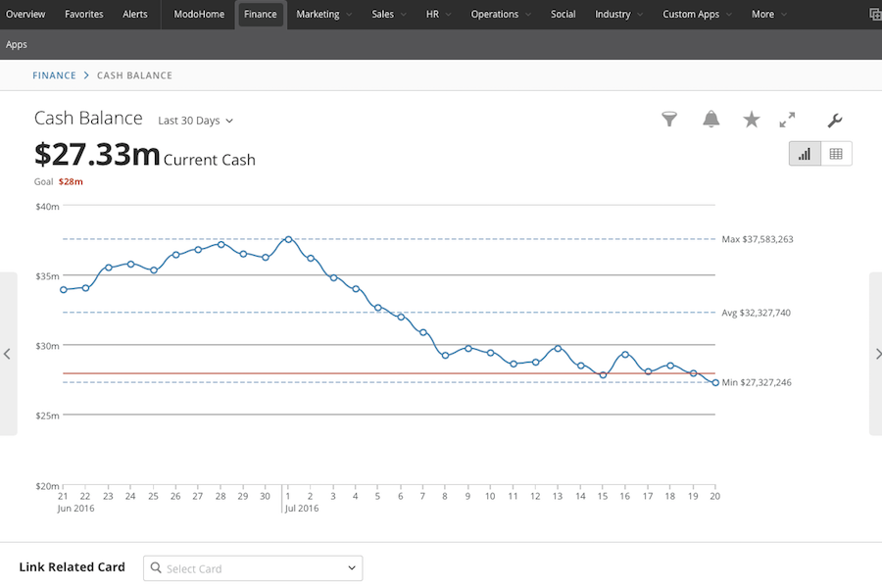Viewport: 882px width, 588px height.
Task: Open the Select Card combo box
Action: click(253, 568)
